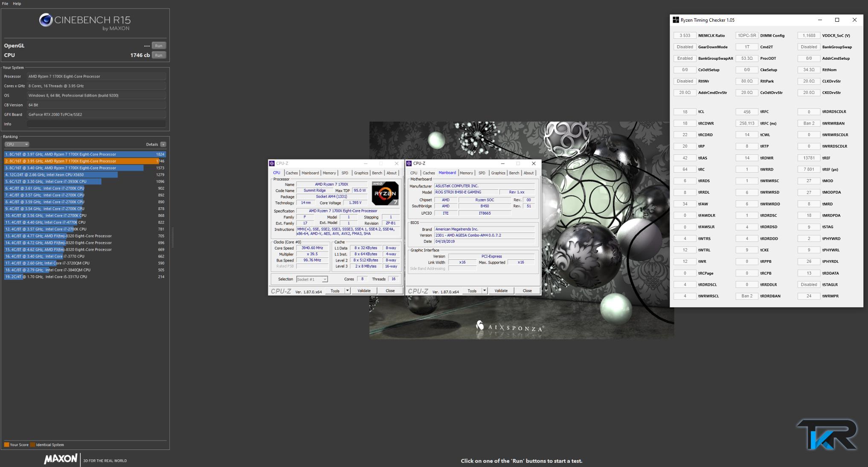Close the right CPU-Z window with X

tap(534, 163)
